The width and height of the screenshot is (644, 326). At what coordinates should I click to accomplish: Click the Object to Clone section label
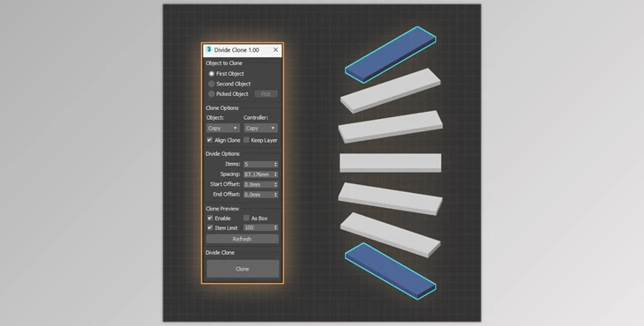224,63
